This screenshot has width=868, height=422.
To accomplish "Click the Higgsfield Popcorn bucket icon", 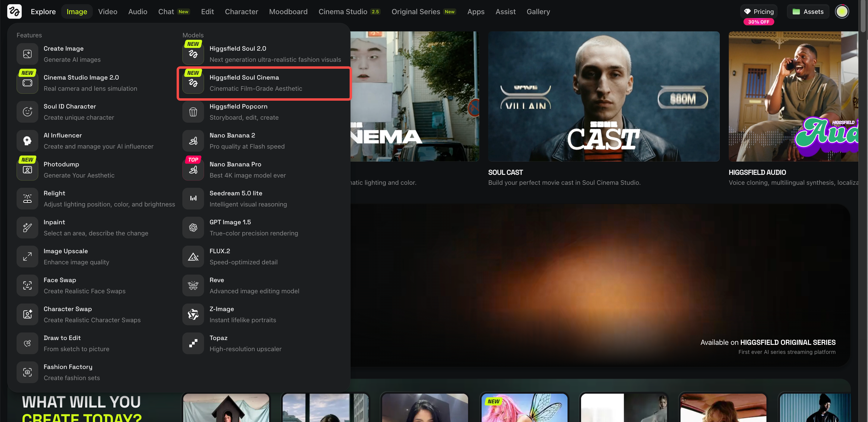I will pos(193,112).
